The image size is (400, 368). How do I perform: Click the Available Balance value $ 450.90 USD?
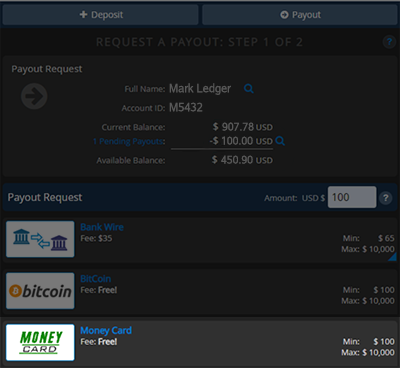pyautogui.click(x=242, y=160)
